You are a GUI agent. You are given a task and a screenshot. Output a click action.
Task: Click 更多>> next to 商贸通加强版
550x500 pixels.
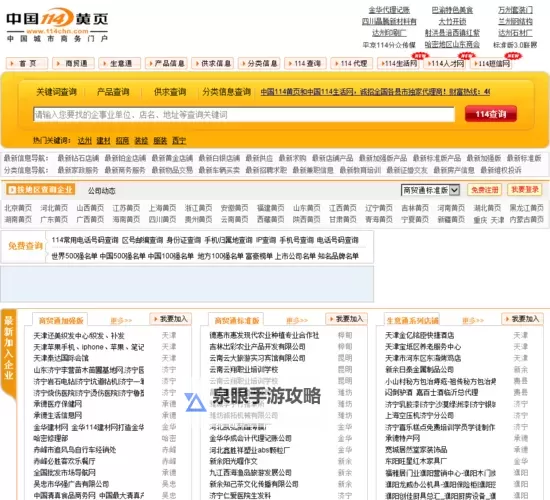click(121, 321)
